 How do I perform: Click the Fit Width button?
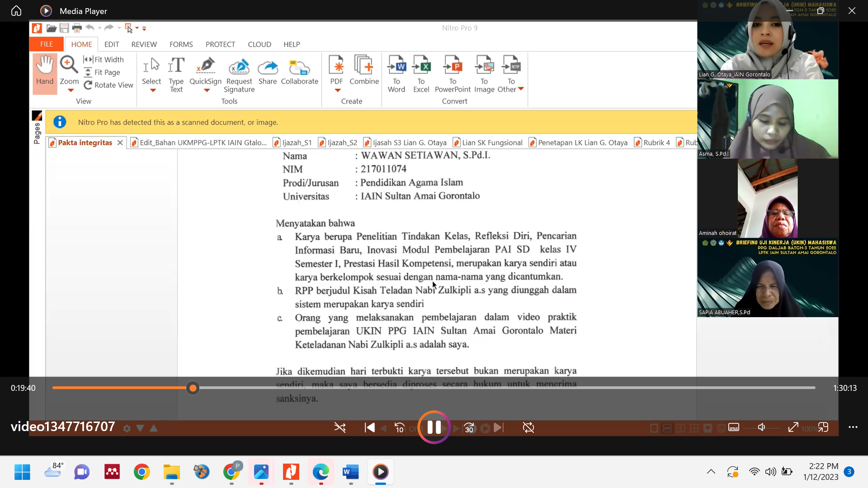(x=104, y=60)
